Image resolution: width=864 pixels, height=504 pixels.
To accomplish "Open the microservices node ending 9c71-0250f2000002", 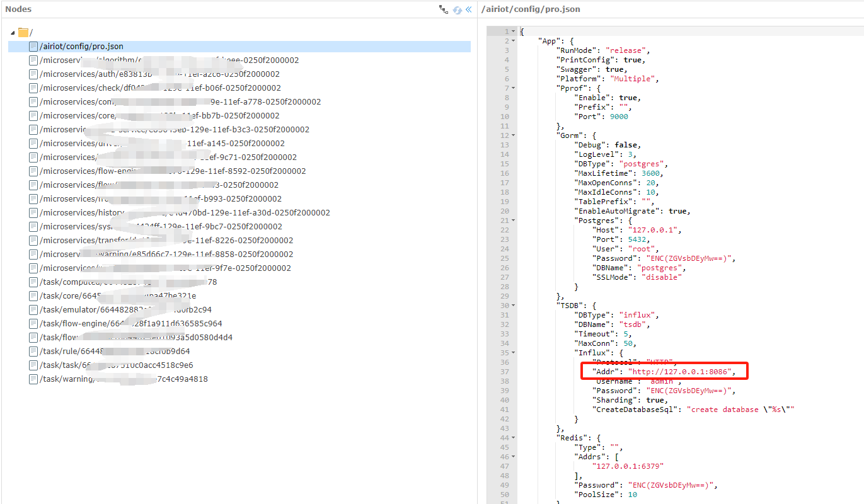I will 168,157.
